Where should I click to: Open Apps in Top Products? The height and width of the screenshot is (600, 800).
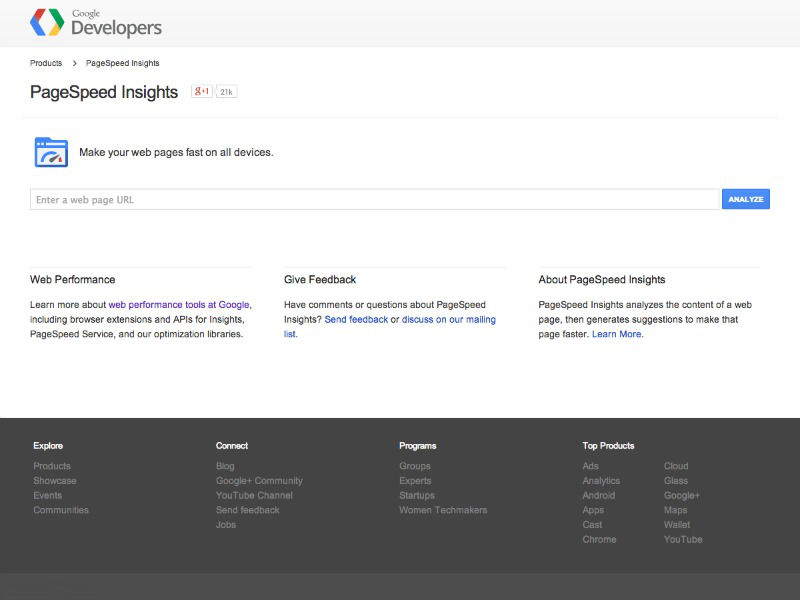[x=593, y=510]
